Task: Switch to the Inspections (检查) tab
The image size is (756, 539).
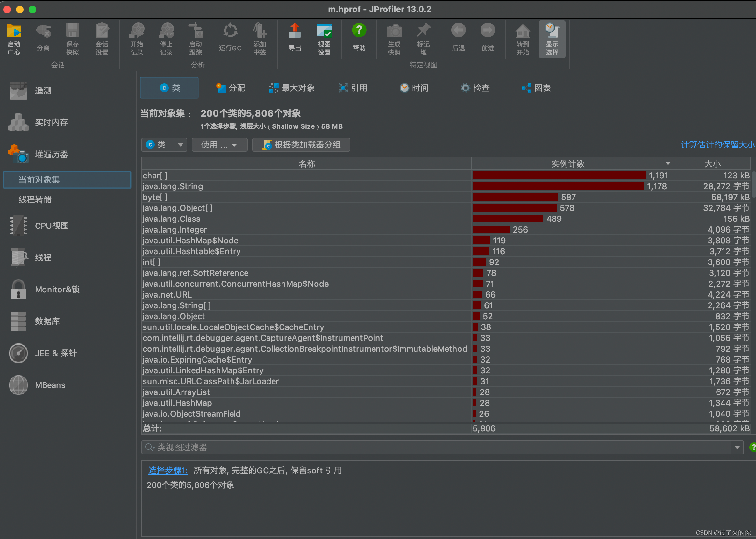Action: pos(475,88)
